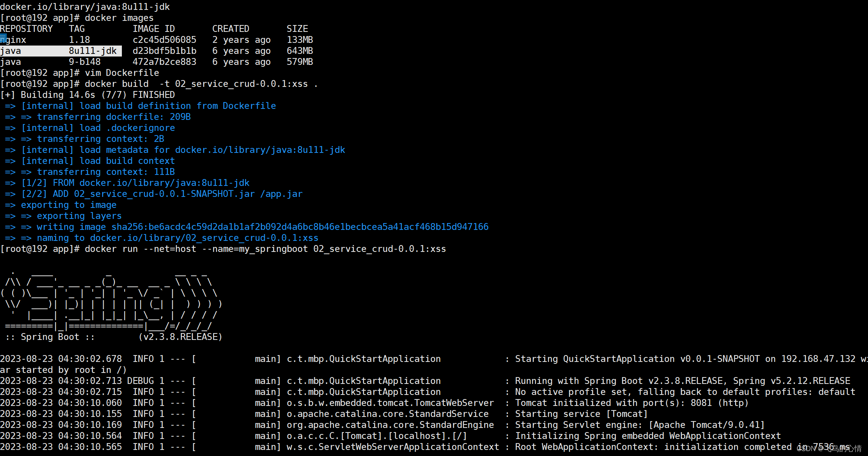This screenshot has width=868, height=456.
Task: Click the highlighted java 8u111-jdk row
Action: pyautogui.click(x=61, y=51)
